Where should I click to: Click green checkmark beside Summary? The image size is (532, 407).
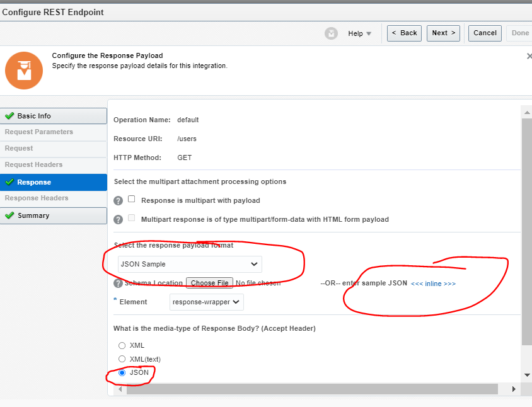click(9, 215)
